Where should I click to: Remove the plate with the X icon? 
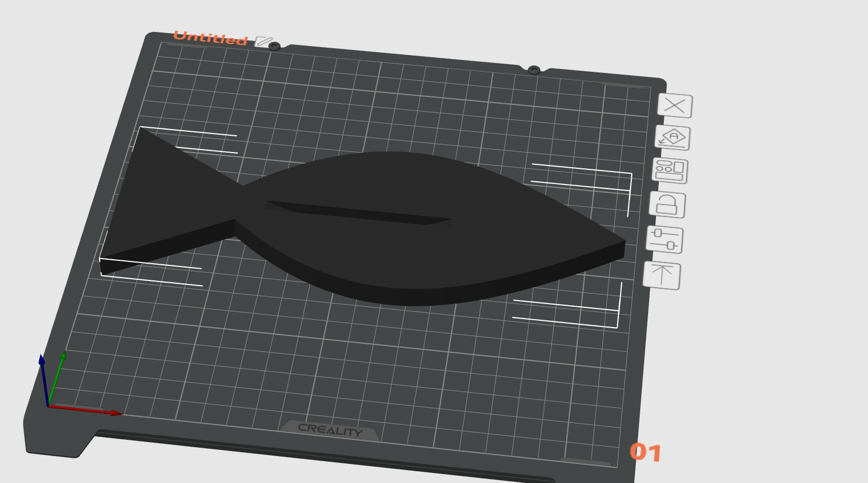click(x=675, y=105)
